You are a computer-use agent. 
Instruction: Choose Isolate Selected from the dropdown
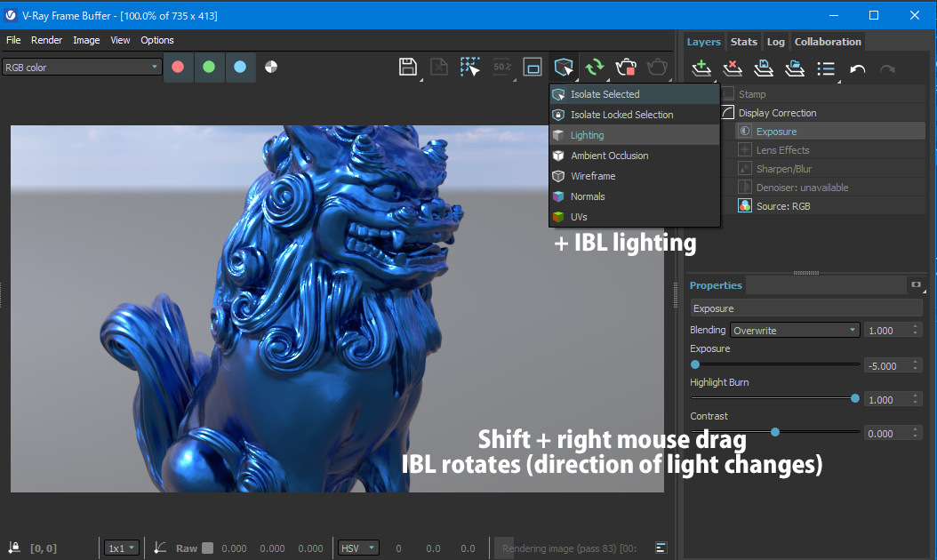pyautogui.click(x=634, y=94)
